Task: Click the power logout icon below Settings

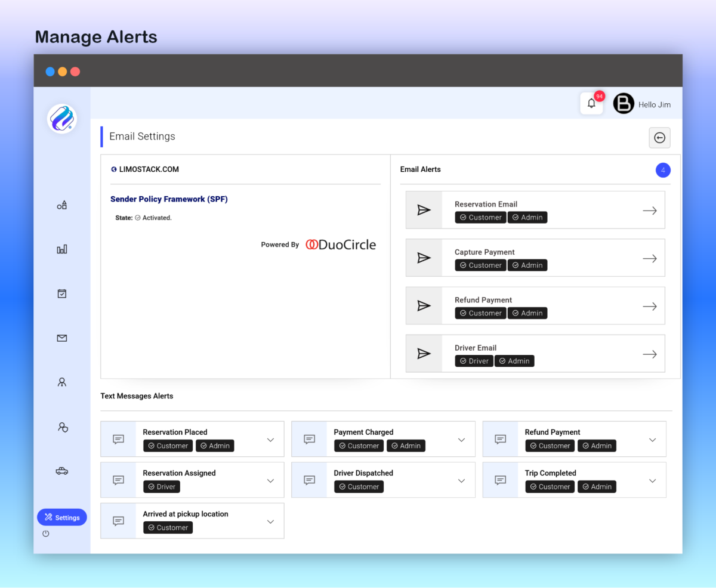Action: click(x=46, y=534)
